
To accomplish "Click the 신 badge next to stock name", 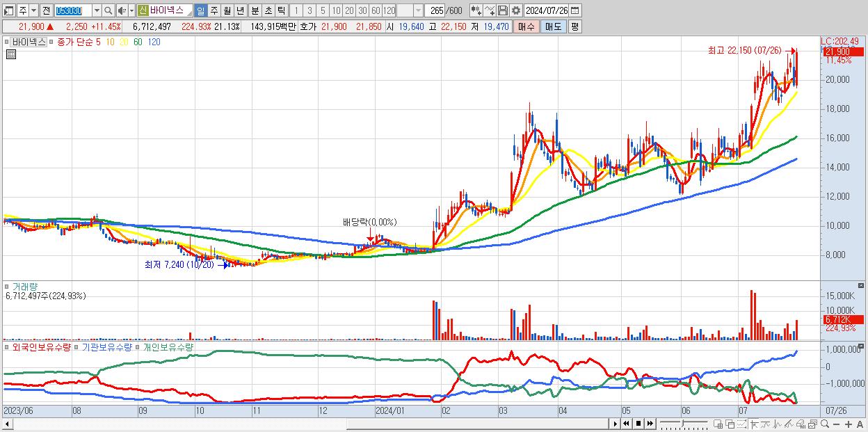I will [x=143, y=10].
